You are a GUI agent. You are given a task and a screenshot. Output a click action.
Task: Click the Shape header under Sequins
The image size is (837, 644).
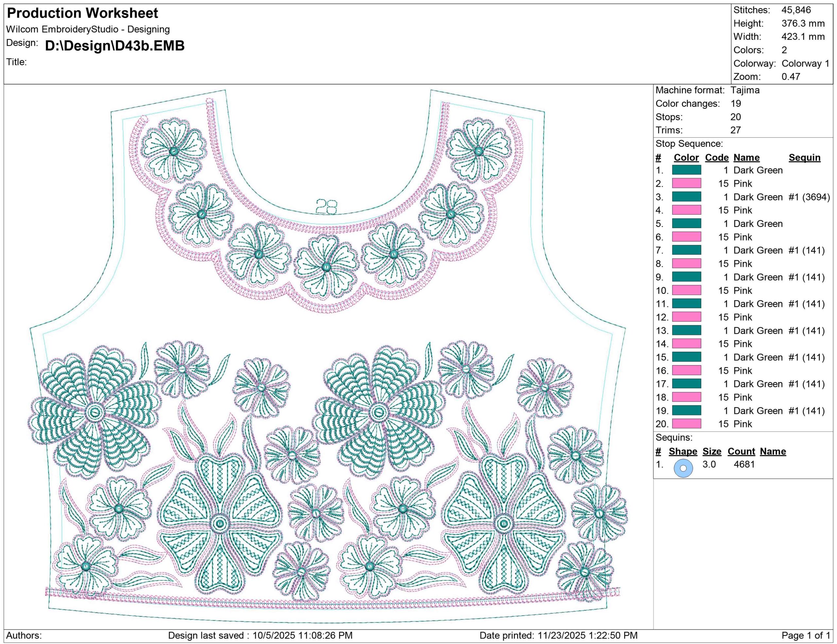click(683, 451)
